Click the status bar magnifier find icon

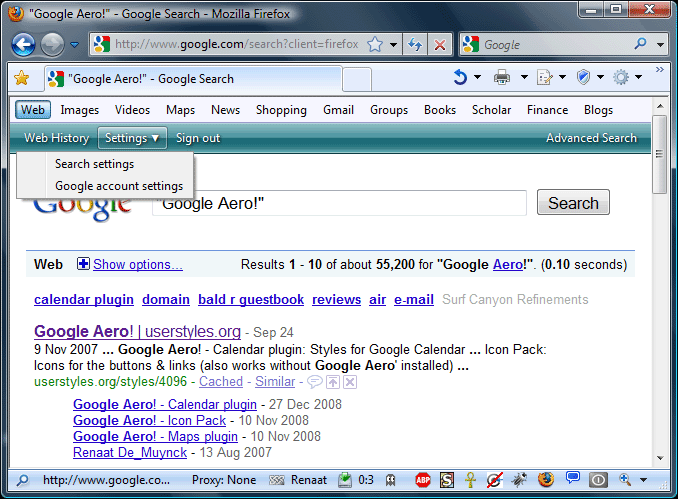pyautogui.click(x=22, y=480)
